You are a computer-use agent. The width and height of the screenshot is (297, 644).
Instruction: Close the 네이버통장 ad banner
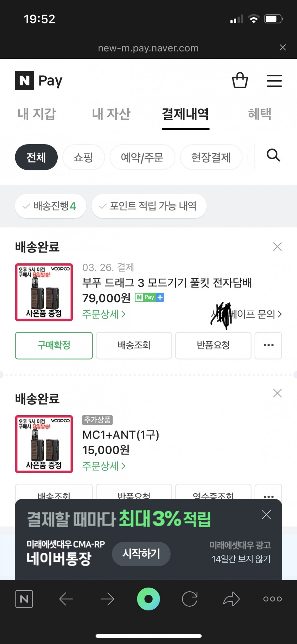point(266,515)
